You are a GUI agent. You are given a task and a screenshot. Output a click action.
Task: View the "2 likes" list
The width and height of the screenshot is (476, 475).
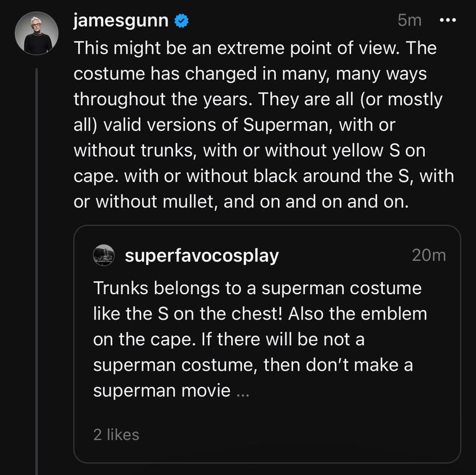click(x=116, y=435)
